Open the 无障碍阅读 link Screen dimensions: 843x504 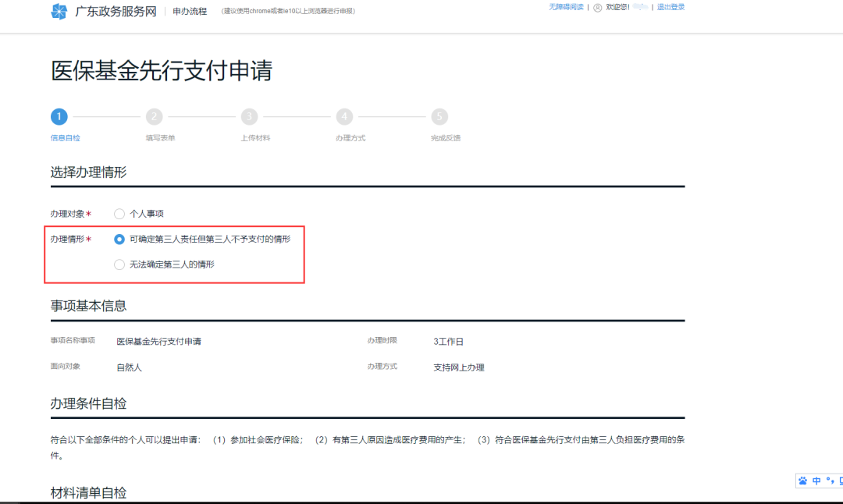(566, 7)
